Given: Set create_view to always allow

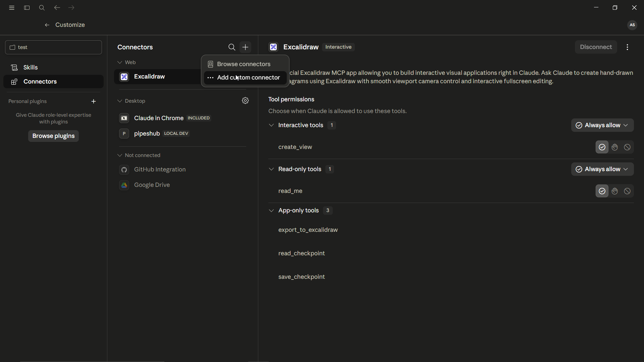Looking at the screenshot, I should pos(602,147).
